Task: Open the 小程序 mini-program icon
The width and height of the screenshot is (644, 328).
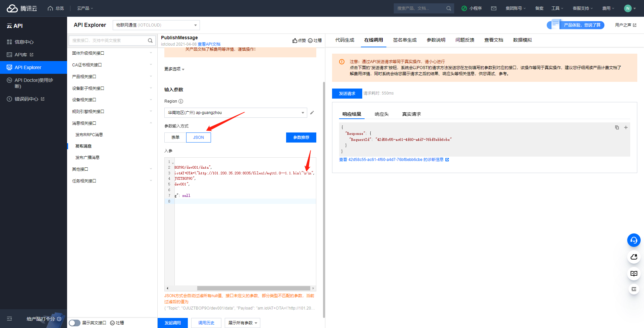Action: 464,8
